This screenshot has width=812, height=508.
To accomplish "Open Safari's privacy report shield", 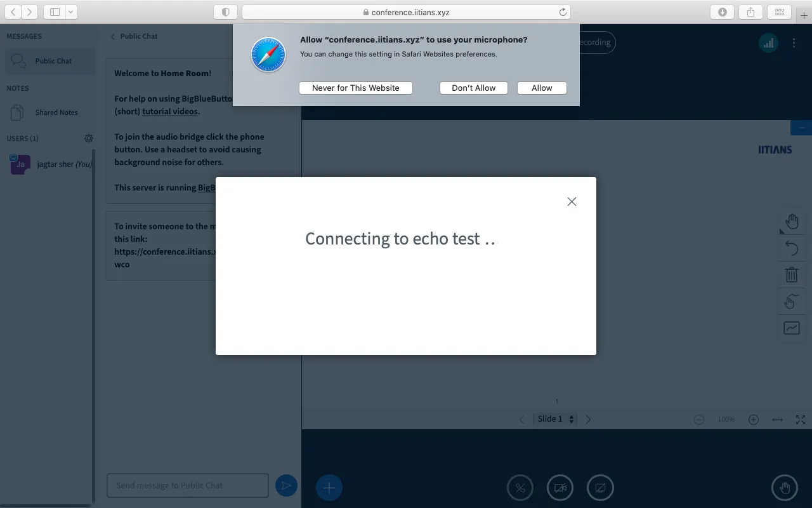I will click(x=226, y=12).
